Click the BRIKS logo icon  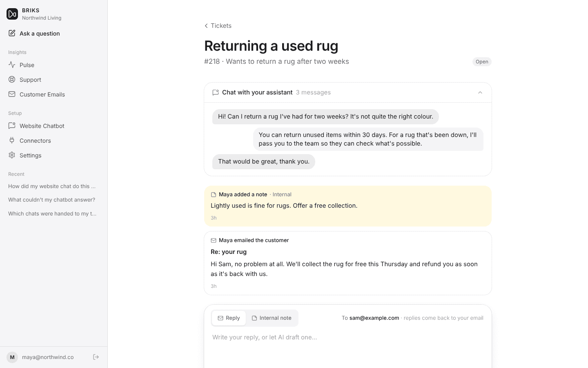tap(12, 14)
